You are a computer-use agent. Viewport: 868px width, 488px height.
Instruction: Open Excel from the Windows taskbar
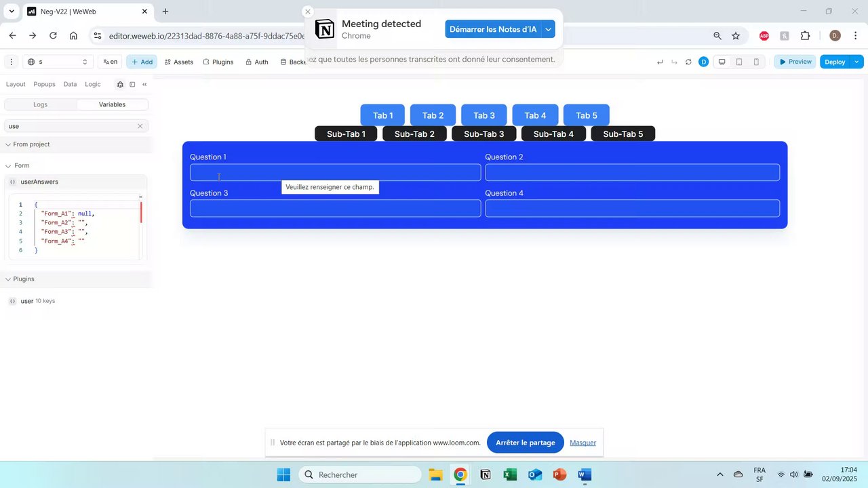coord(510,474)
